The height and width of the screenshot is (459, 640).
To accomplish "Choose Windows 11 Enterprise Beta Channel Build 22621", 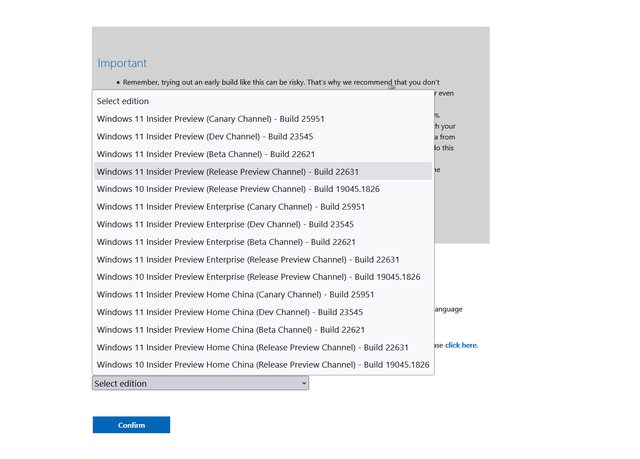I will (226, 241).
